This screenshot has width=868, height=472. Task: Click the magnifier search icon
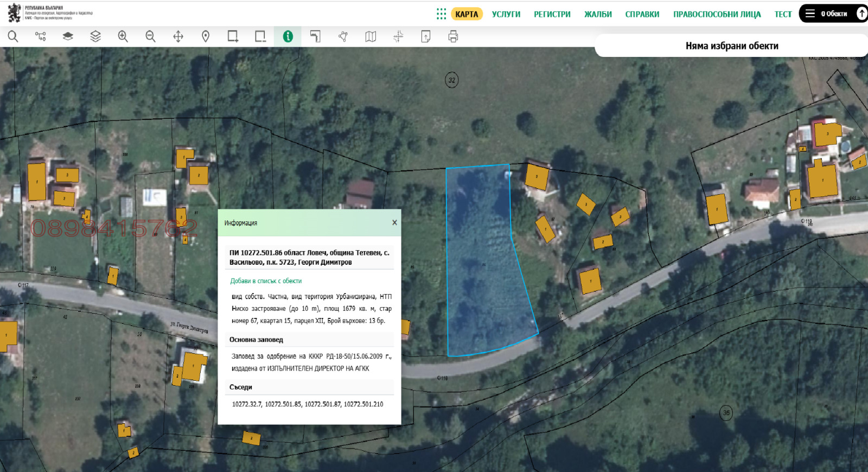[13, 36]
